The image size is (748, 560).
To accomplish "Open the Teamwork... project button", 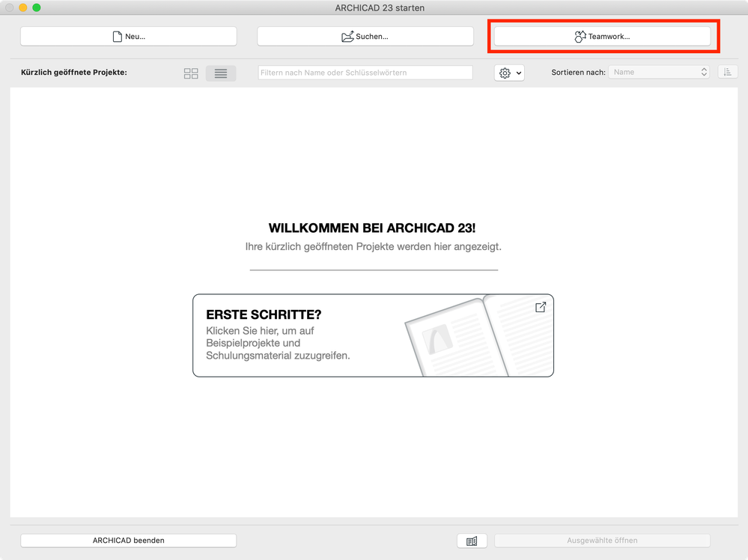I will [602, 36].
